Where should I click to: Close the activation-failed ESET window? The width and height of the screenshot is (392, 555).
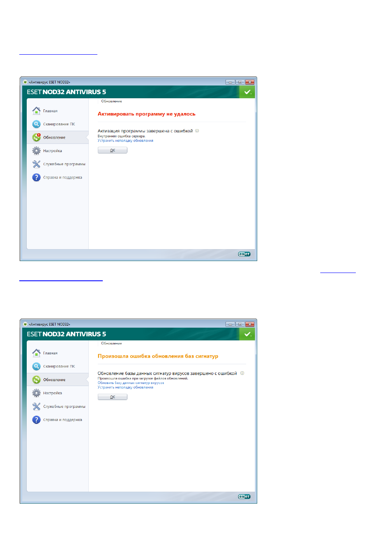click(250, 82)
